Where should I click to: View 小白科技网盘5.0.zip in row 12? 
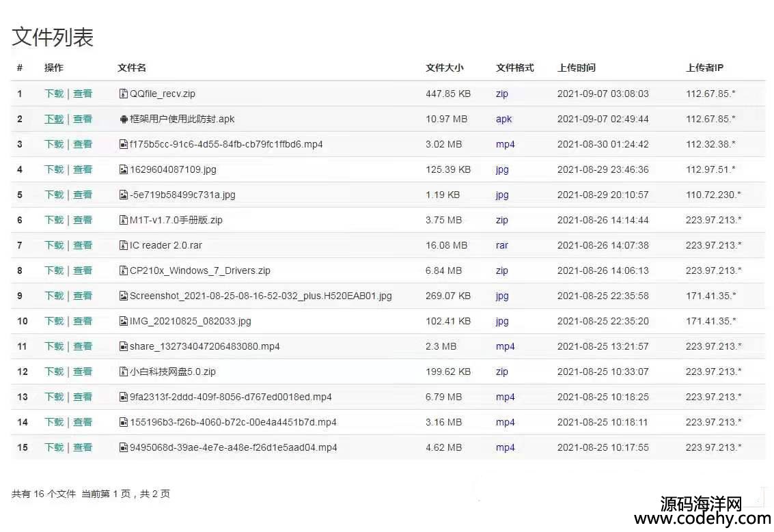[83, 372]
